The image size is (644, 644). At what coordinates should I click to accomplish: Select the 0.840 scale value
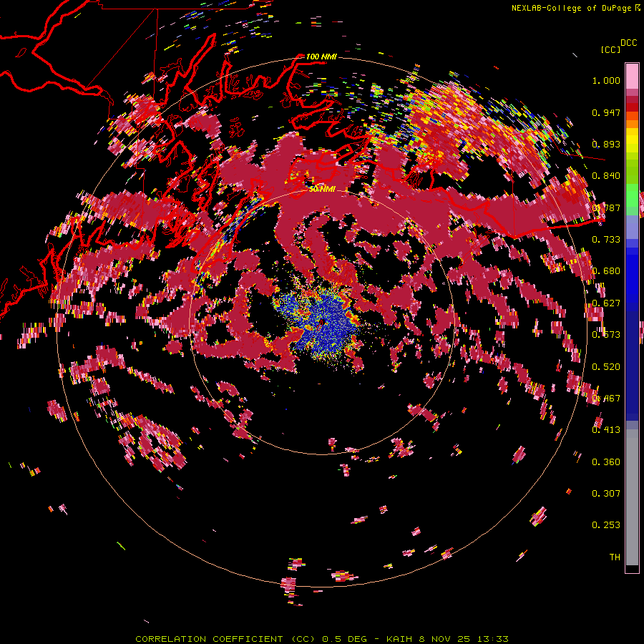(x=606, y=176)
